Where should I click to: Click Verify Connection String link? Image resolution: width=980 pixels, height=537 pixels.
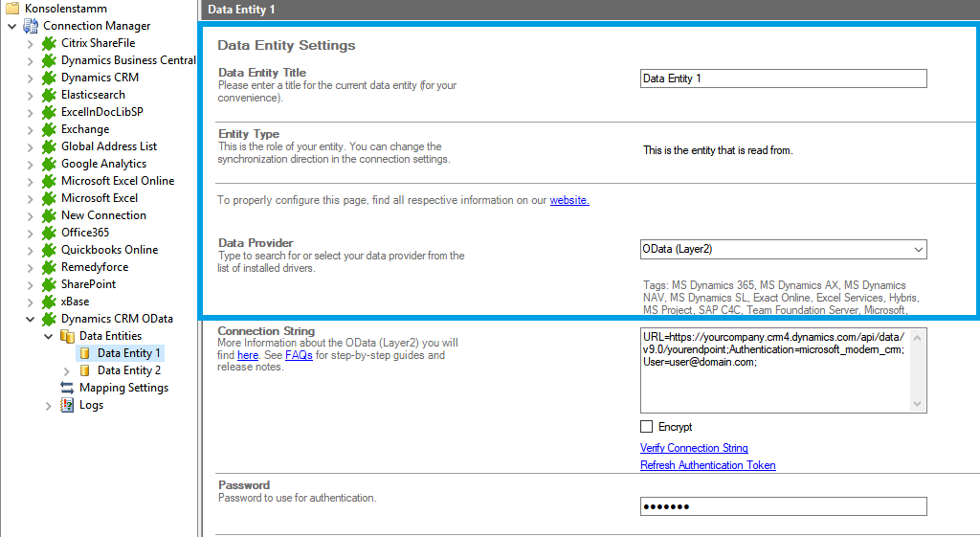coord(694,448)
